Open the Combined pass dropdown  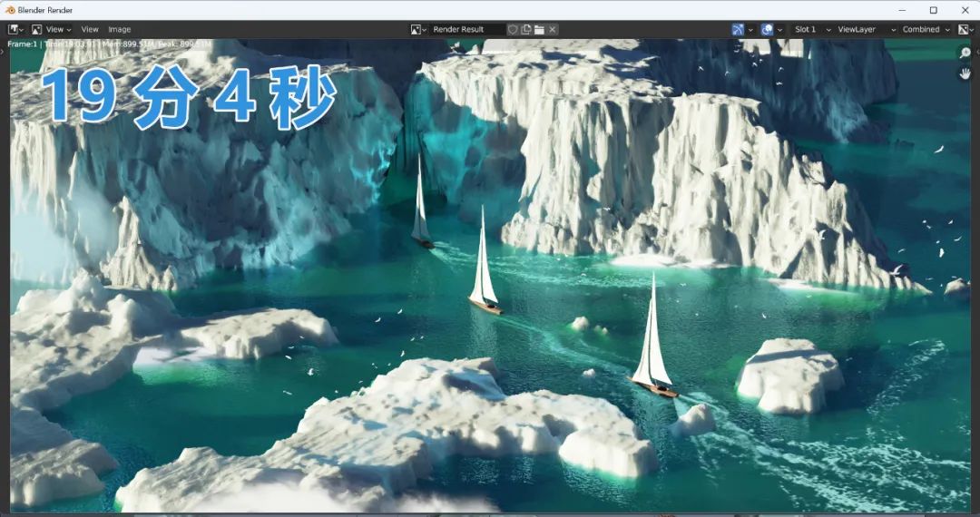click(x=926, y=29)
